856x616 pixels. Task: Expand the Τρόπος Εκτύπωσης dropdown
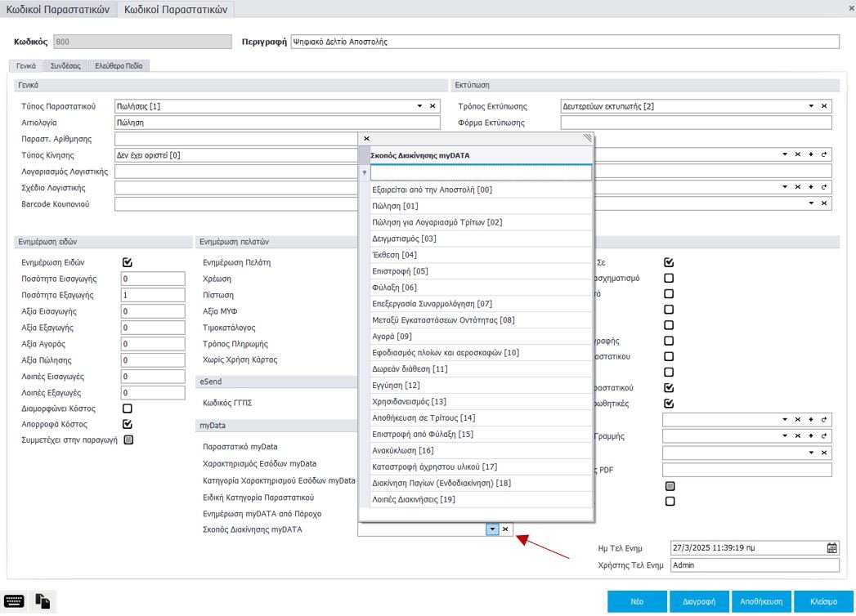point(811,106)
